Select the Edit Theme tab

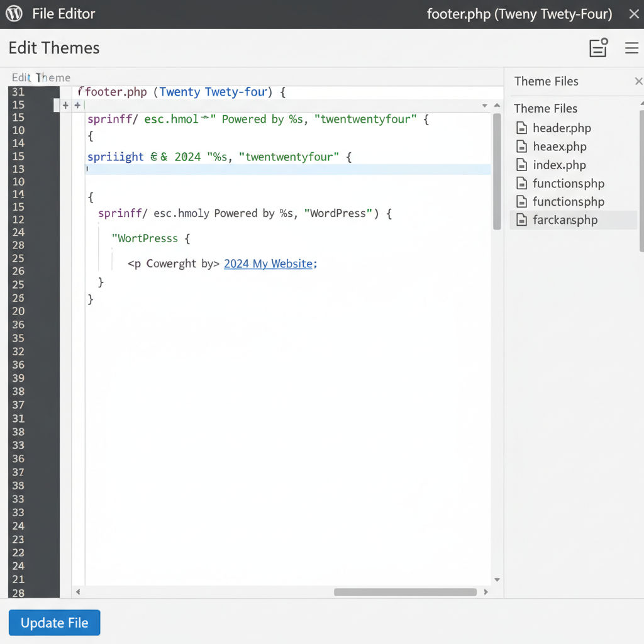click(42, 77)
